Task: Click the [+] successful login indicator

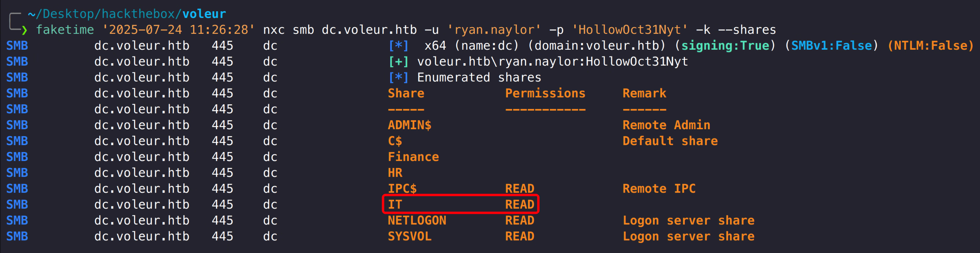Action: click(398, 62)
